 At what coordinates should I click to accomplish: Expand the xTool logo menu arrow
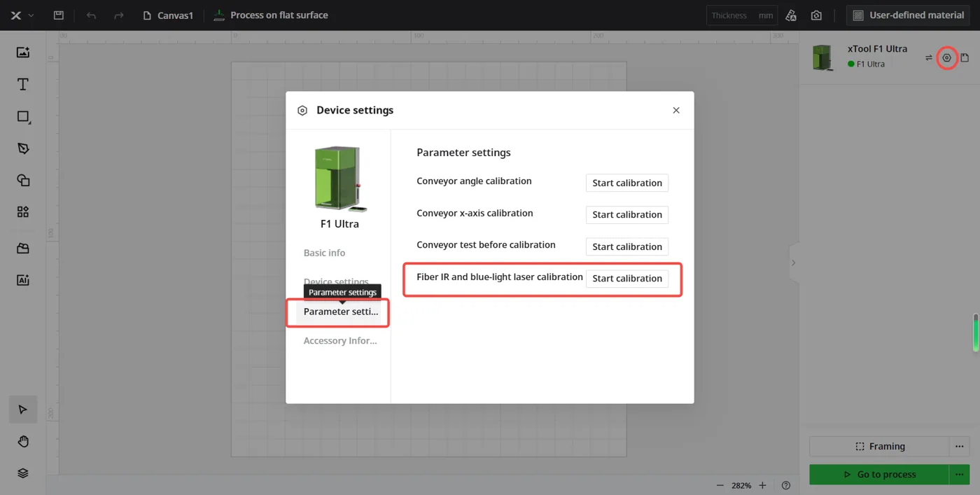pyautogui.click(x=31, y=15)
